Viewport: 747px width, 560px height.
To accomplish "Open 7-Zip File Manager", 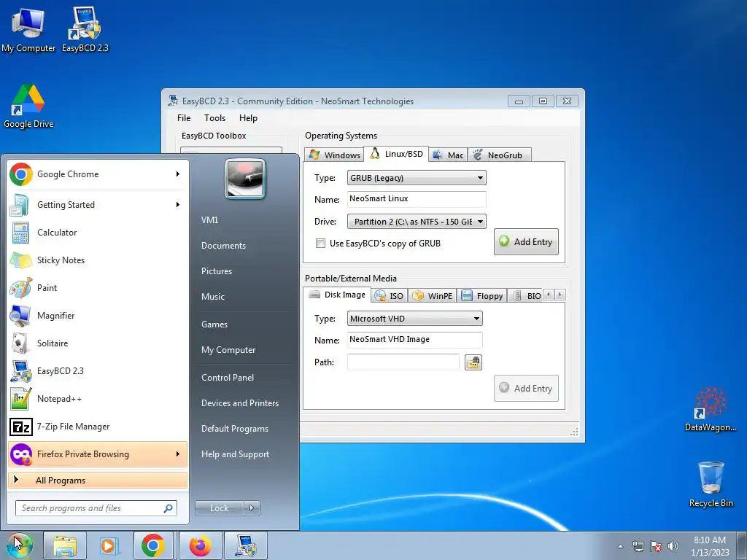I will (x=98, y=426).
